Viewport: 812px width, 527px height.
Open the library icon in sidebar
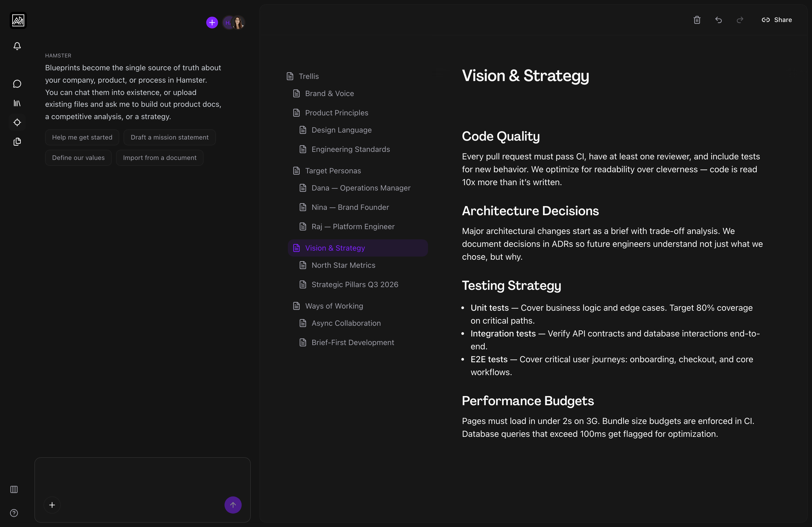coord(17,103)
